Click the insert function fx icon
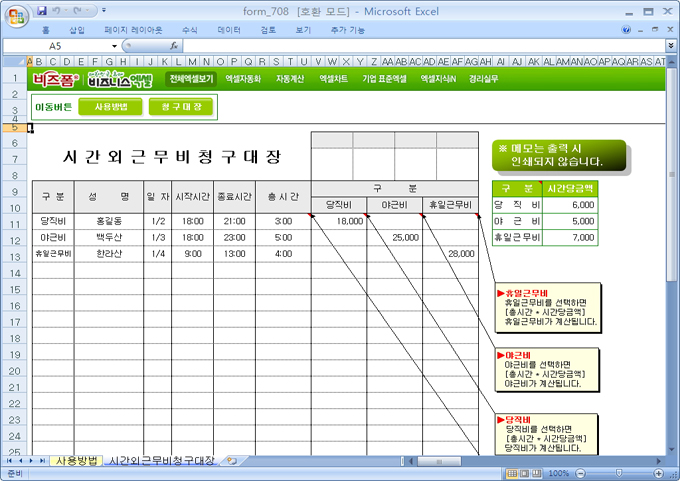Viewport: 680px width, 481px height. (175, 46)
